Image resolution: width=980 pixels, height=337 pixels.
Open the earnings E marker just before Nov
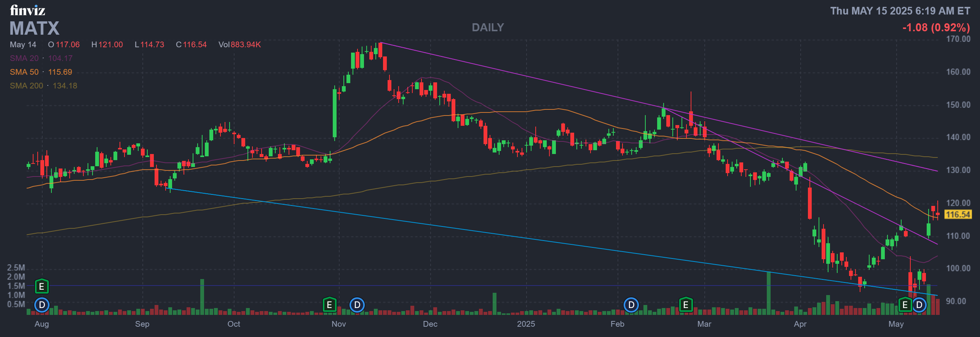point(329,305)
